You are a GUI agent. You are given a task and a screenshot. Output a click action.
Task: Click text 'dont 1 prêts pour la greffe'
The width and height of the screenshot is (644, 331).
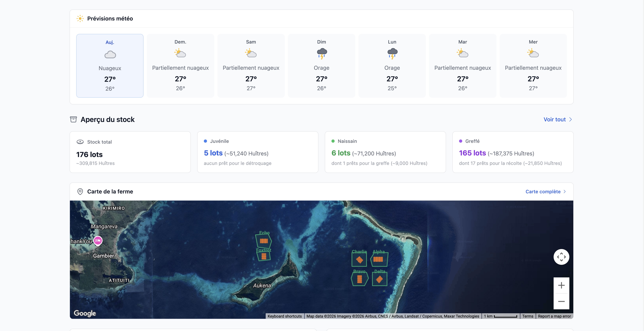pos(360,163)
